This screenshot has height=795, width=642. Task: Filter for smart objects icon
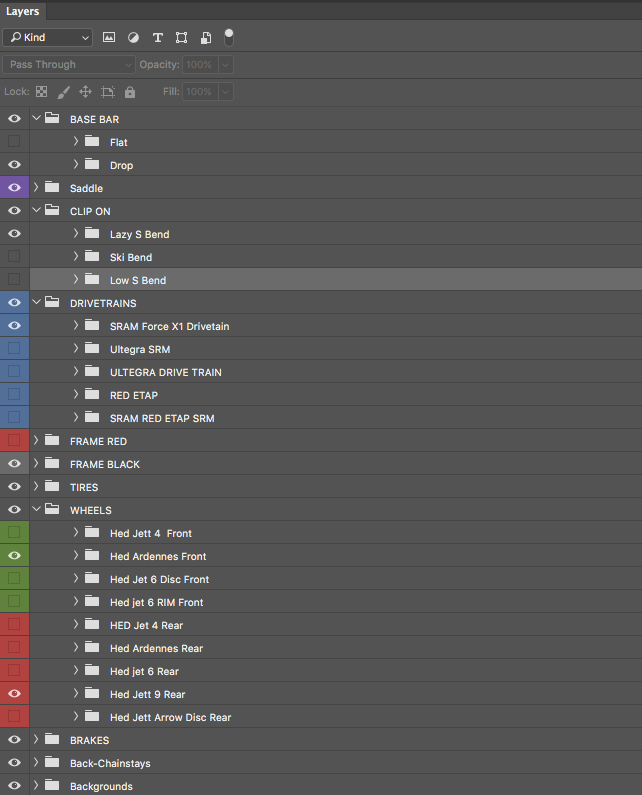[x=206, y=38]
